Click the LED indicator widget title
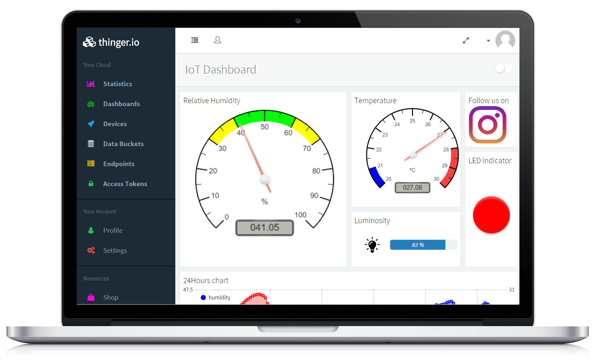This screenshot has height=364, width=594. coord(490,160)
